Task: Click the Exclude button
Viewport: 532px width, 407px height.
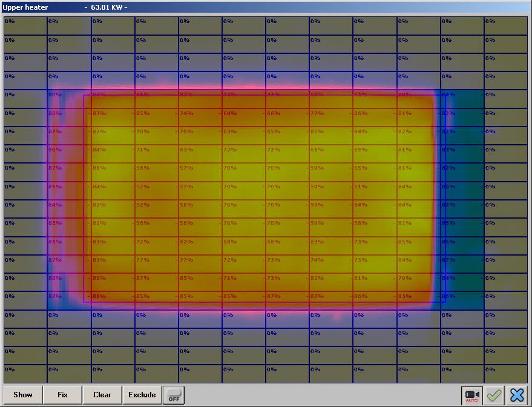Action: point(142,395)
